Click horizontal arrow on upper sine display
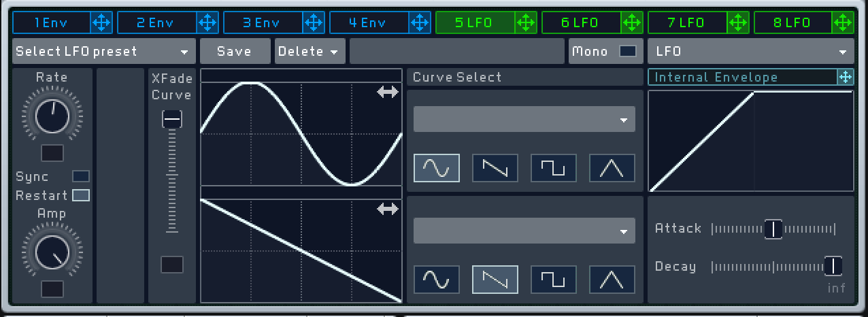868x317 pixels. (388, 93)
